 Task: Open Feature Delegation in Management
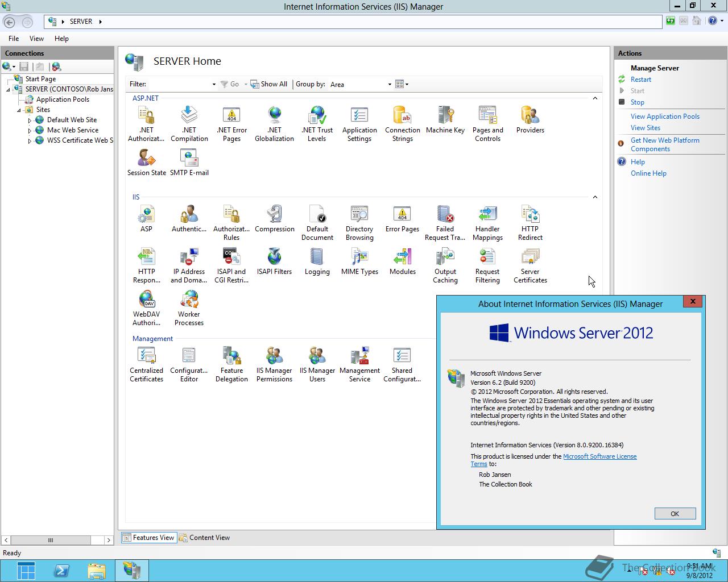pos(231,364)
